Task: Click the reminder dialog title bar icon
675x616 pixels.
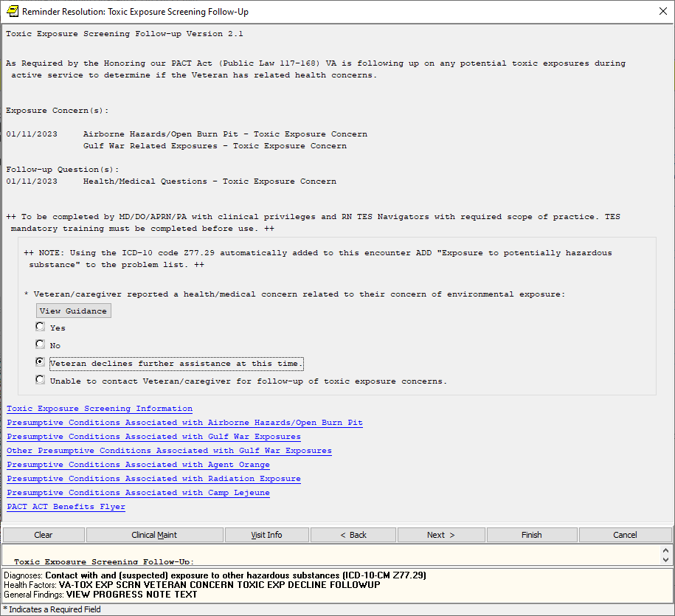Action: pos(12,11)
